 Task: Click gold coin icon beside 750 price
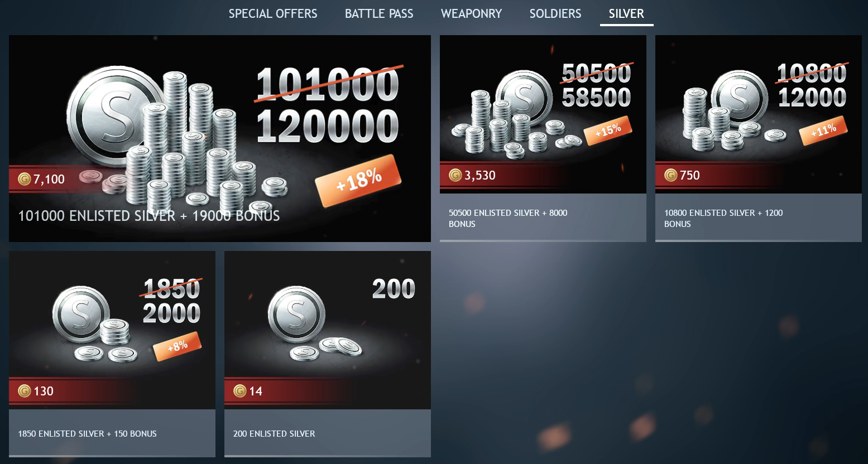[670, 175]
